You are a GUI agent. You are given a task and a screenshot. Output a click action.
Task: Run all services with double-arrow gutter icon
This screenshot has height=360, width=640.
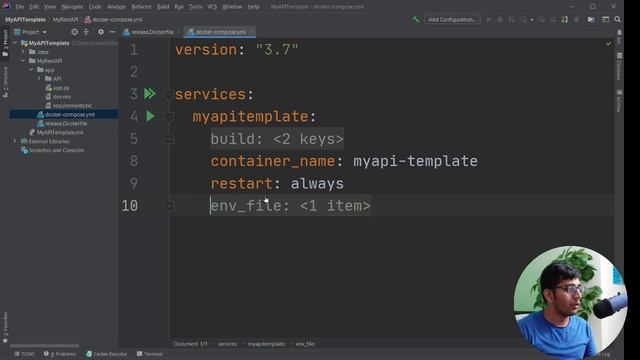[150, 94]
